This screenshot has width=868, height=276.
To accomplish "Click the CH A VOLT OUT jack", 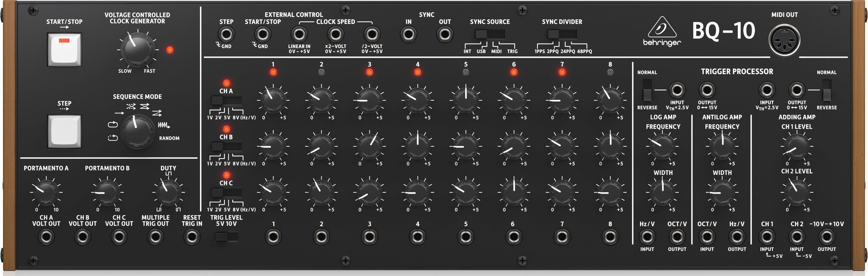I will pos(46,237).
